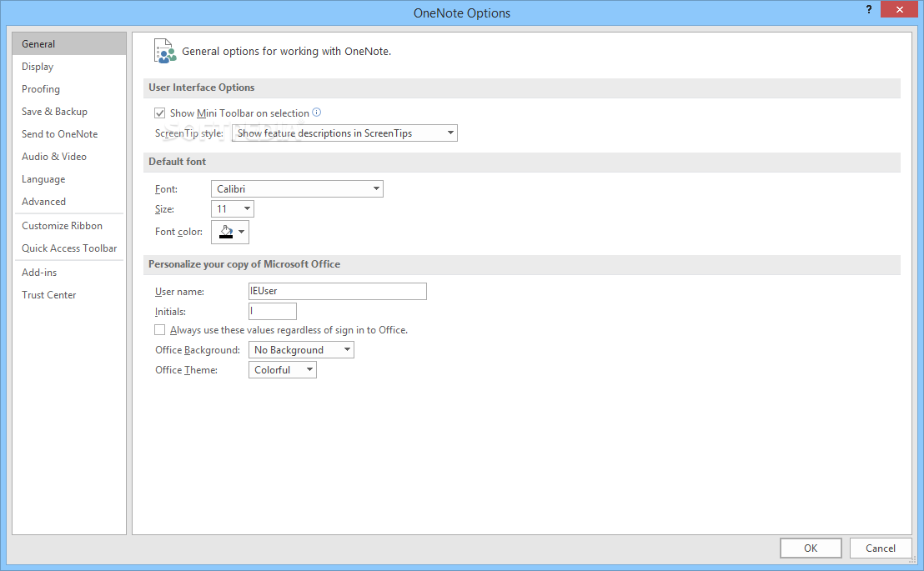The image size is (924, 571).
Task: Close the OneNote Options dialog
Action: tap(899, 9)
